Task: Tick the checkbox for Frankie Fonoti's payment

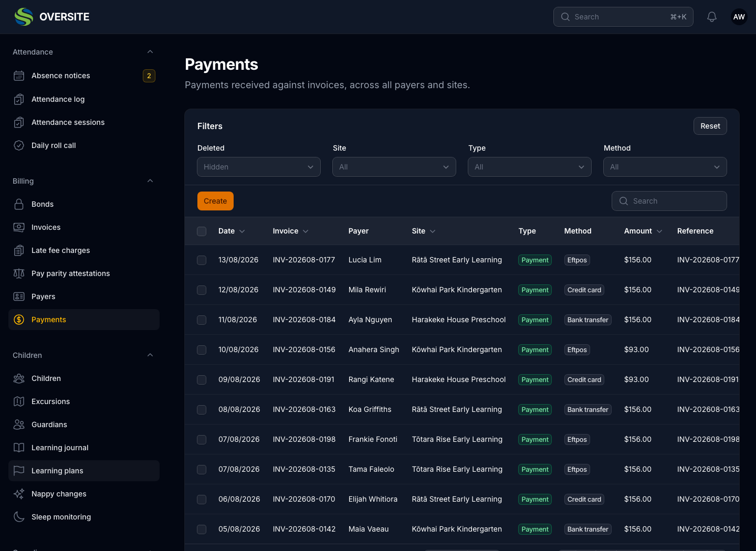Action: [x=202, y=440]
